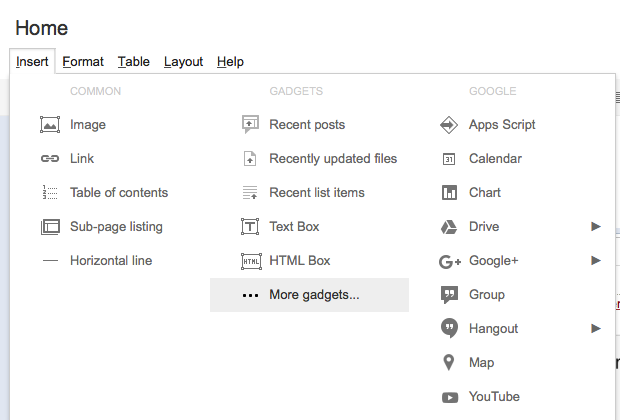
Task: Click the Sub-page listing icon
Action: click(50, 227)
